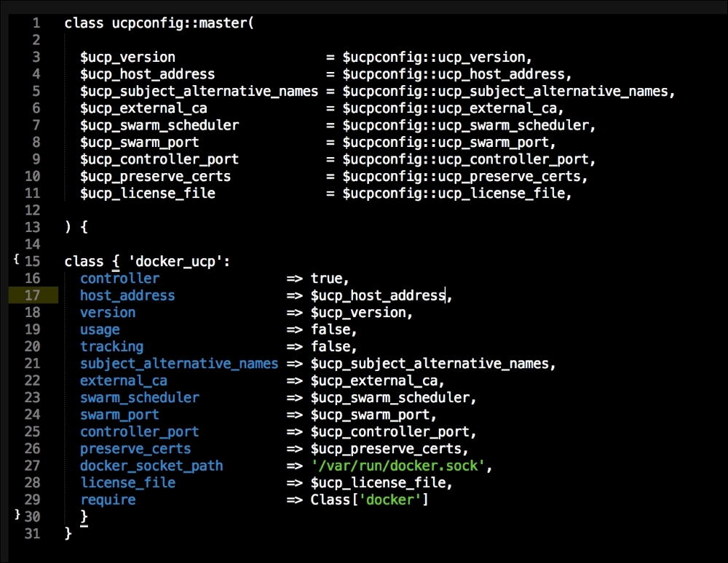This screenshot has height=563, width=728.
Task: Click the swarm_scheduler attribute name
Action: tap(139, 398)
